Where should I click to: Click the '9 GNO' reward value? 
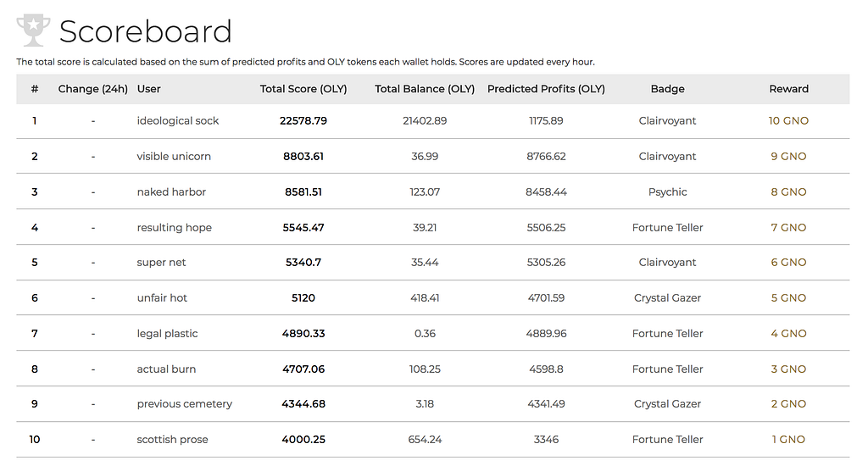tap(788, 157)
